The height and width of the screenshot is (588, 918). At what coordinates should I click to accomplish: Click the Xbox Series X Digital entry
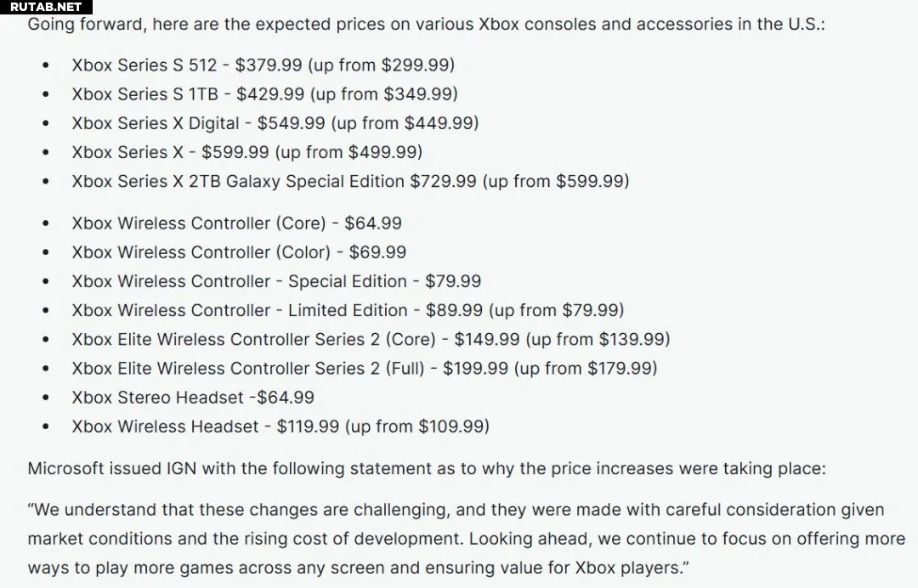pos(275,123)
